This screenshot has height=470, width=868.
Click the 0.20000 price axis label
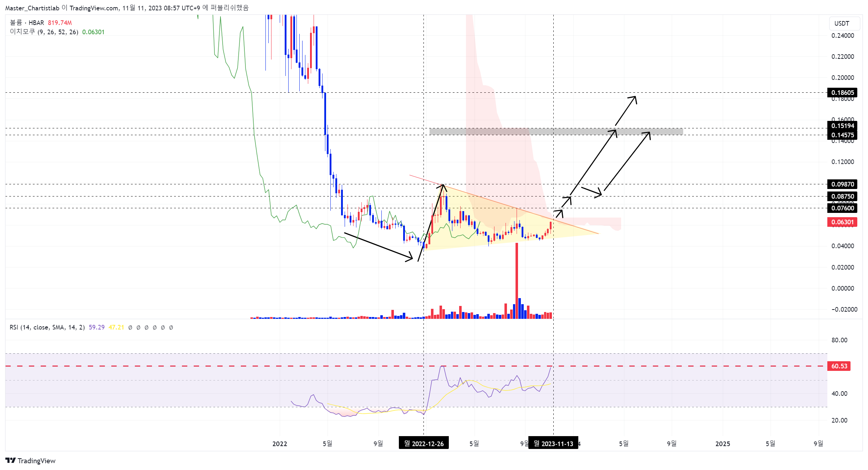coord(843,77)
